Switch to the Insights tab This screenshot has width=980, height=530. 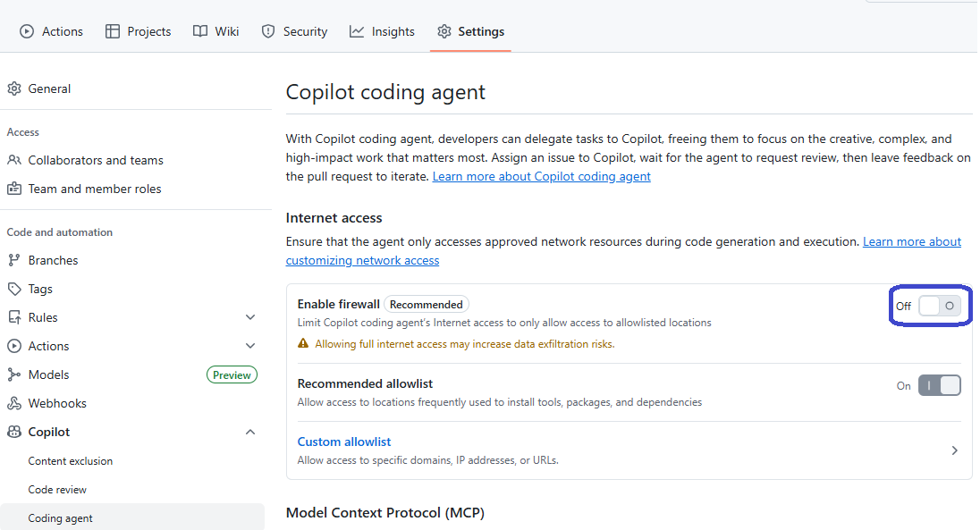[x=382, y=31]
